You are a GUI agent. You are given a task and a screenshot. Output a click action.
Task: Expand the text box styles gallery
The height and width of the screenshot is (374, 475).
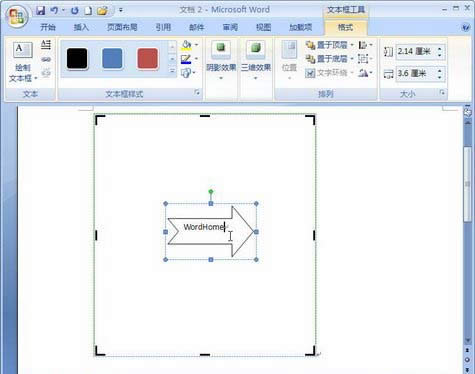click(x=172, y=71)
